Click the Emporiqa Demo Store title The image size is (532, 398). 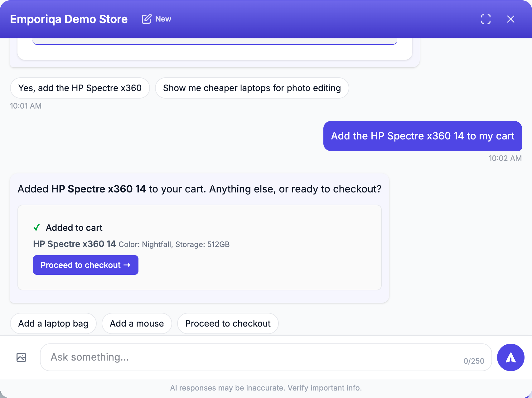coord(69,19)
